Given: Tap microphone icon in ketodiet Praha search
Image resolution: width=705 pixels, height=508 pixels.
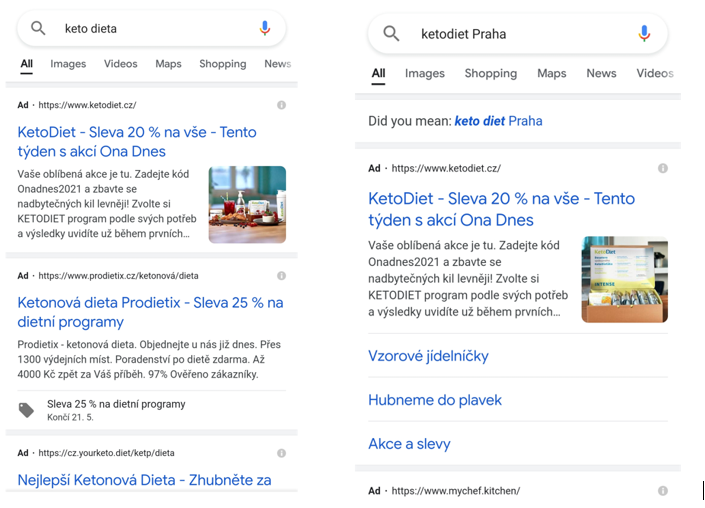Looking at the screenshot, I should pos(644,33).
